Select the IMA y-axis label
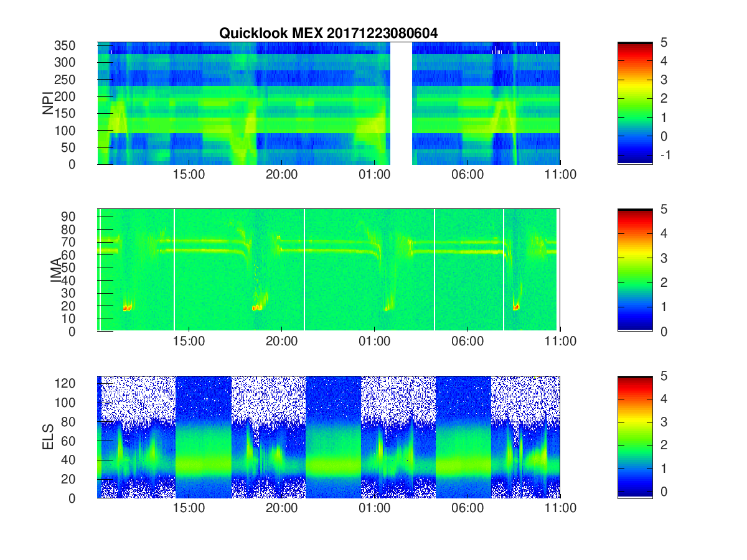Viewport: 747px width, 560px height. click(56, 270)
